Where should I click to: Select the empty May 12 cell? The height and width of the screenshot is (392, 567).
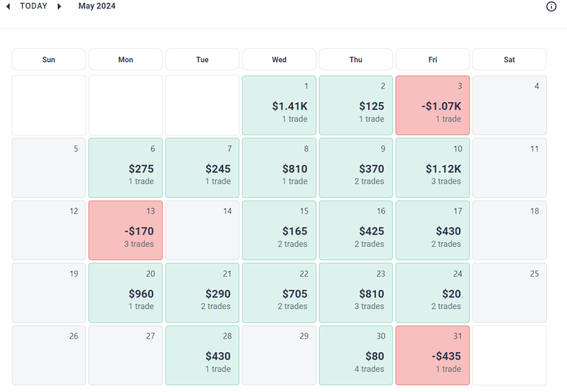click(x=49, y=230)
